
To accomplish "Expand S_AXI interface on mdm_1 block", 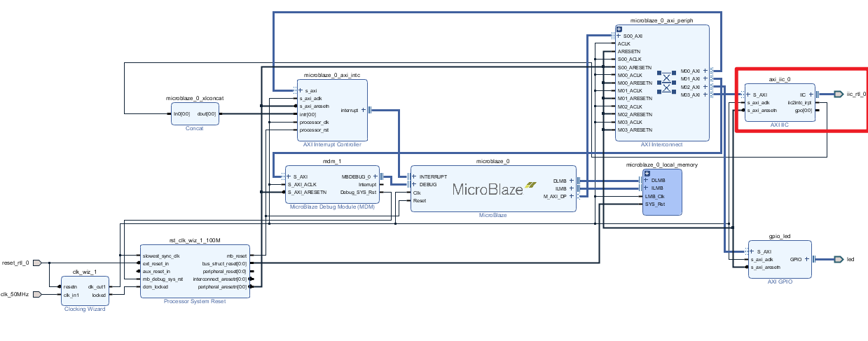I will click(289, 176).
